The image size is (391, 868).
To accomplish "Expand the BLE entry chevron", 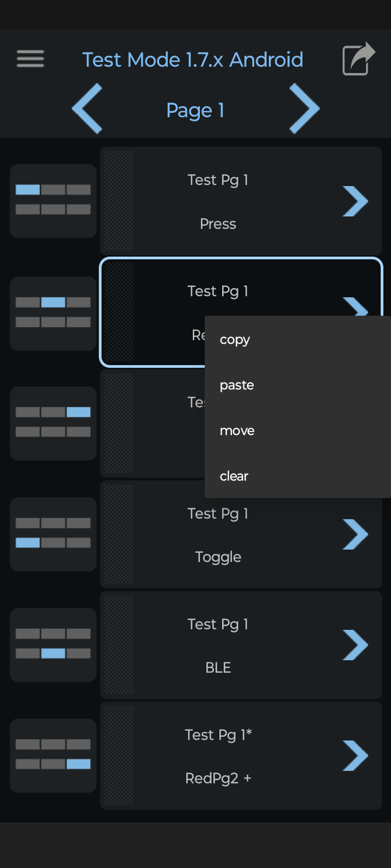I will coord(355,645).
